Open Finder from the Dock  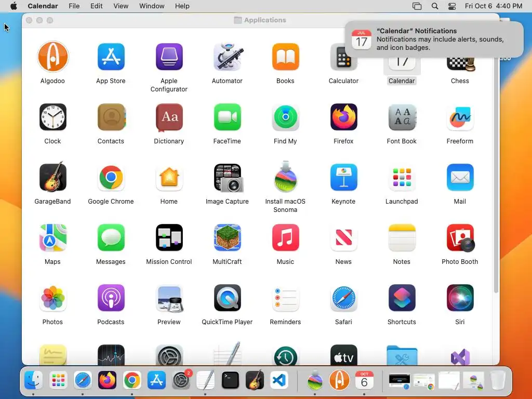33,380
